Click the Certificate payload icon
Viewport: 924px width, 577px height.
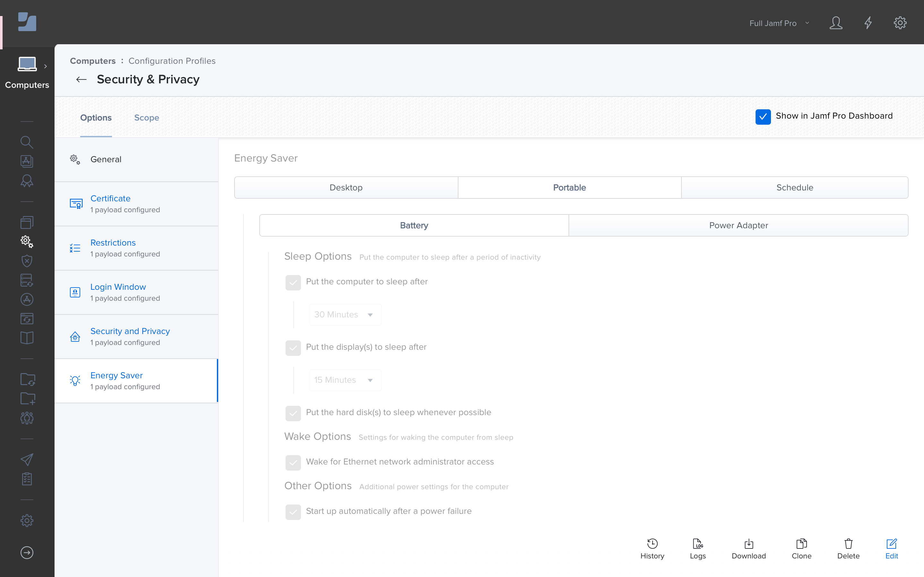point(75,204)
